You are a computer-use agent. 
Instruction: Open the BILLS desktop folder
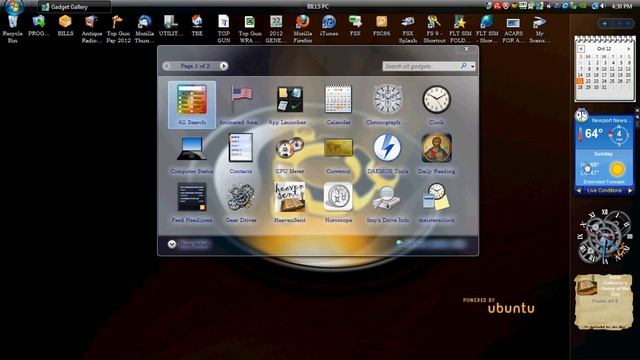tap(65, 26)
